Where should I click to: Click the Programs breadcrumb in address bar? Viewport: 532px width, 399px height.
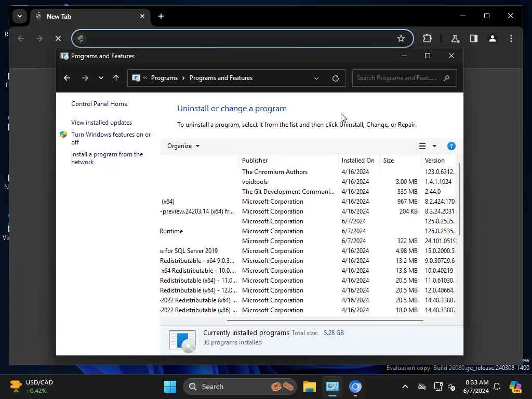(164, 78)
